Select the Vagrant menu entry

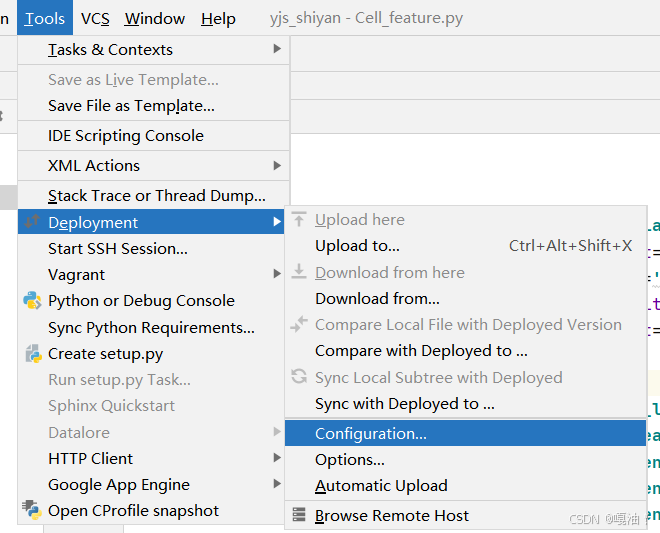[x=151, y=274]
